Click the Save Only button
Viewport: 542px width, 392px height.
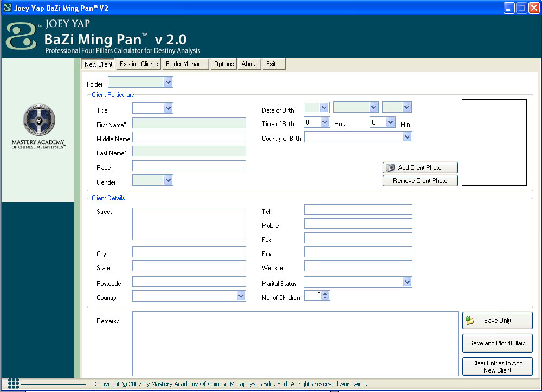pyautogui.click(x=497, y=321)
